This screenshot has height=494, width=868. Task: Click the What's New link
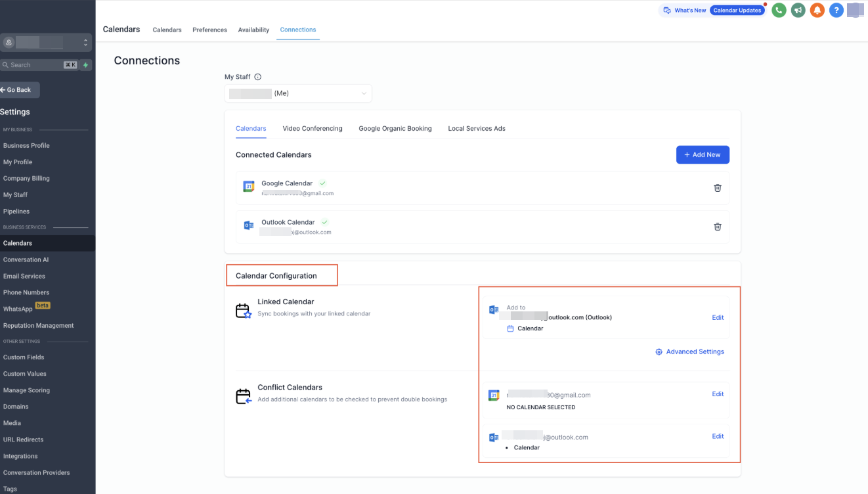(690, 11)
